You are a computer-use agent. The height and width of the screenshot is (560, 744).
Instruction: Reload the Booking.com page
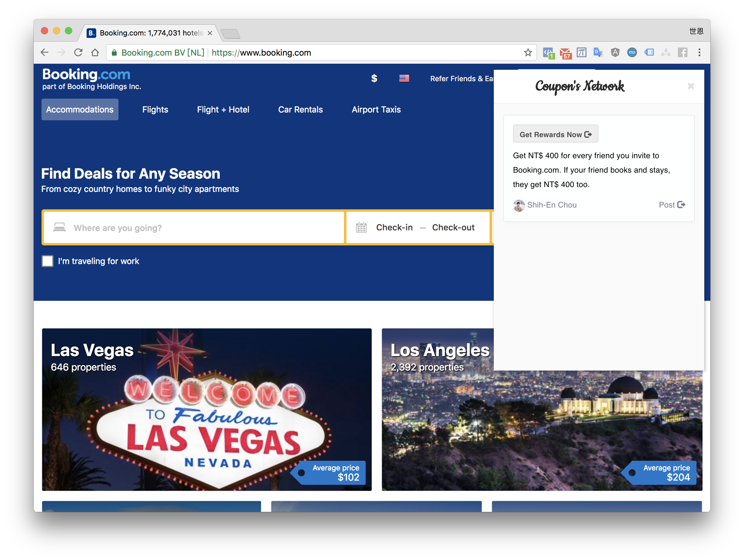point(78,52)
